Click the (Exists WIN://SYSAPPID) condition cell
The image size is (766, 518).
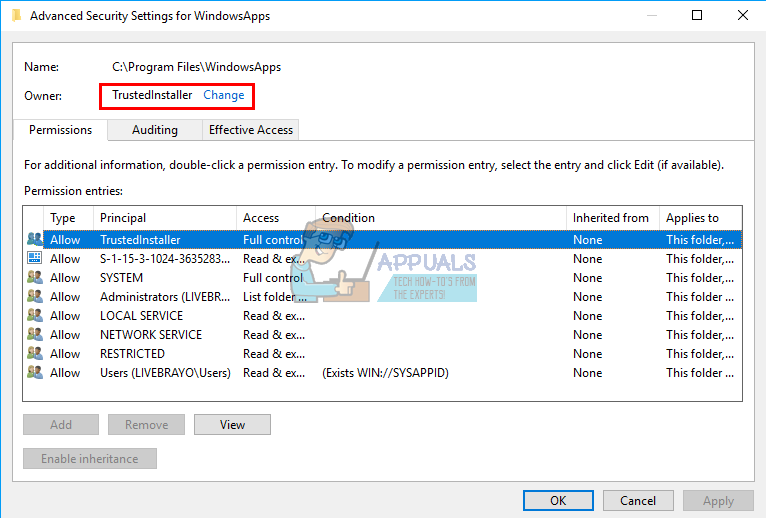point(385,373)
